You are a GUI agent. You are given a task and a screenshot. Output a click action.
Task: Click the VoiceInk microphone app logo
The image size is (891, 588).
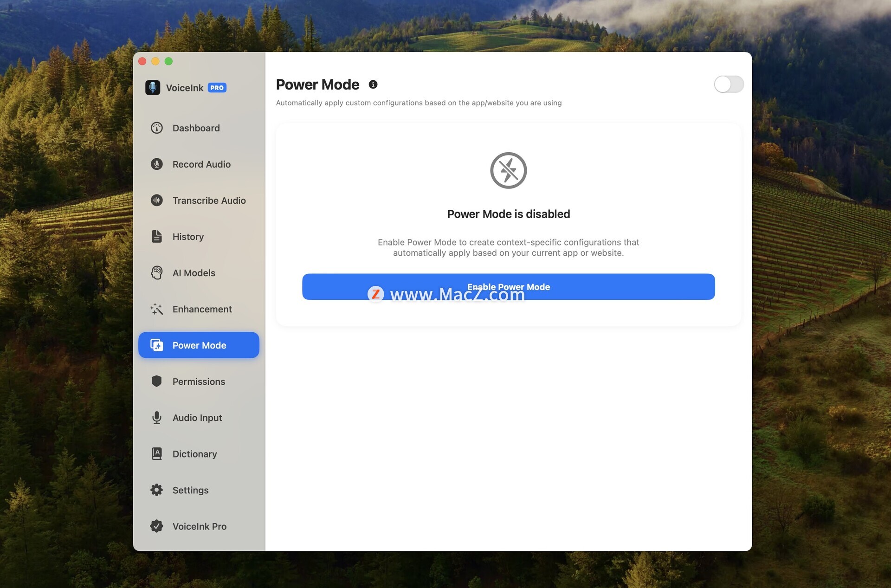coord(153,87)
